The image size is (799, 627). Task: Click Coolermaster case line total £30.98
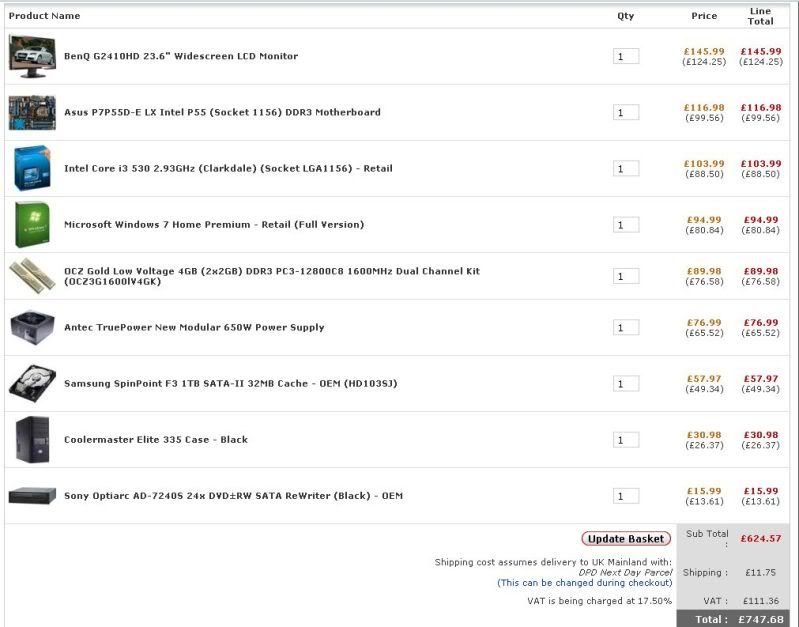(x=761, y=435)
